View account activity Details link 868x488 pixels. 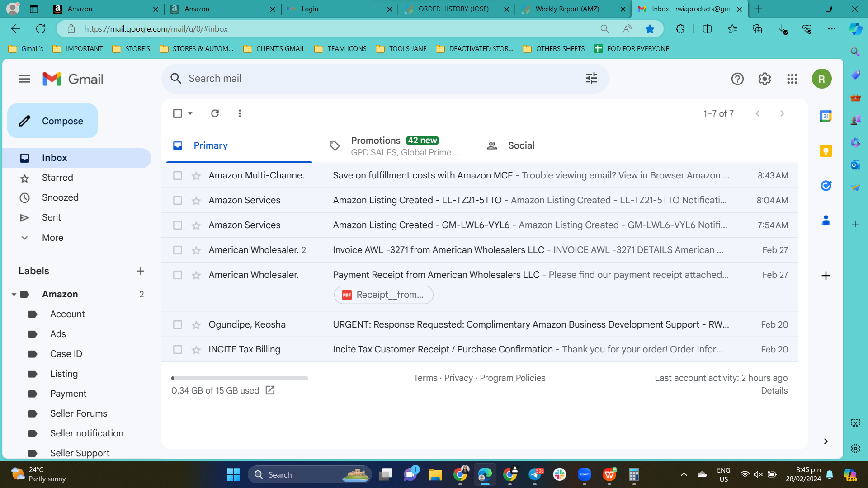(774, 391)
